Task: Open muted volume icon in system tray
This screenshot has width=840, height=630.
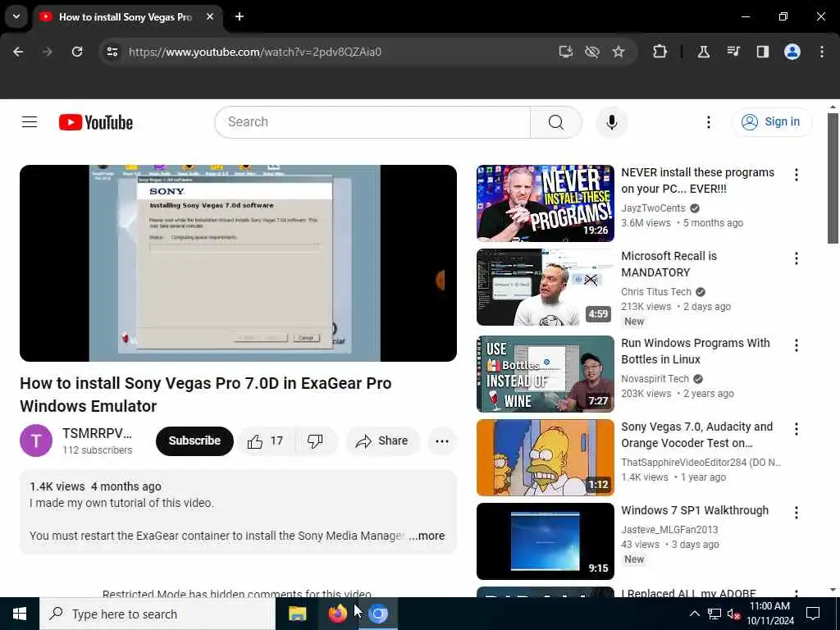Action: point(733,614)
